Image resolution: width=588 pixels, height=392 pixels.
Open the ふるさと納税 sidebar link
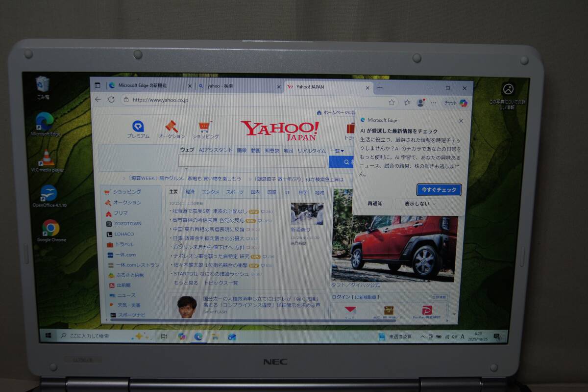(x=126, y=275)
